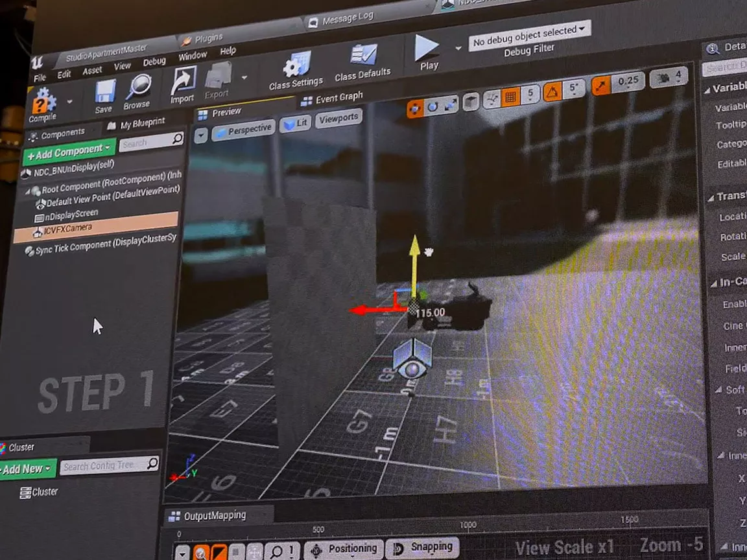Open the File menu
The image size is (747, 560).
(x=40, y=78)
